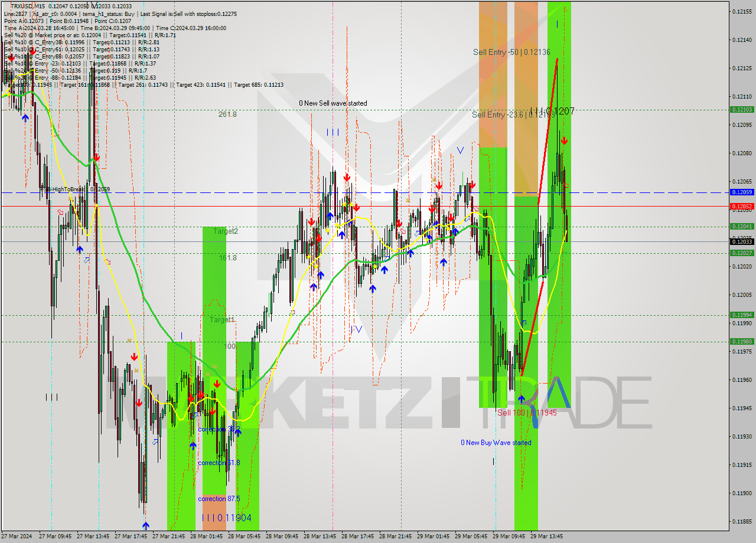Click the '28 Mar 13:45' time label
The width and height of the screenshot is (756, 543).
tap(320, 537)
